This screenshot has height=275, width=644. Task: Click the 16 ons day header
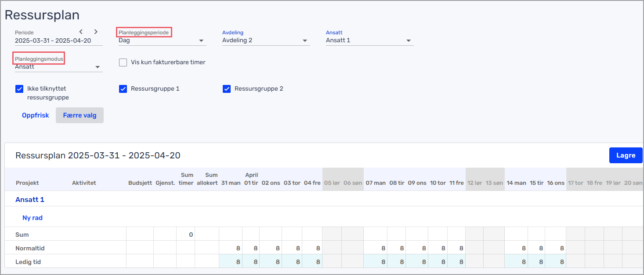click(556, 183)
